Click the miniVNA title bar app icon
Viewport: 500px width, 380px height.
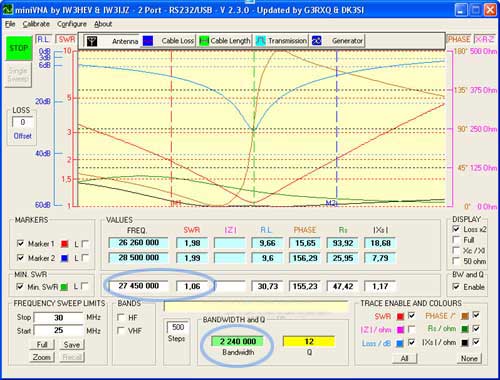coord(7,9)
